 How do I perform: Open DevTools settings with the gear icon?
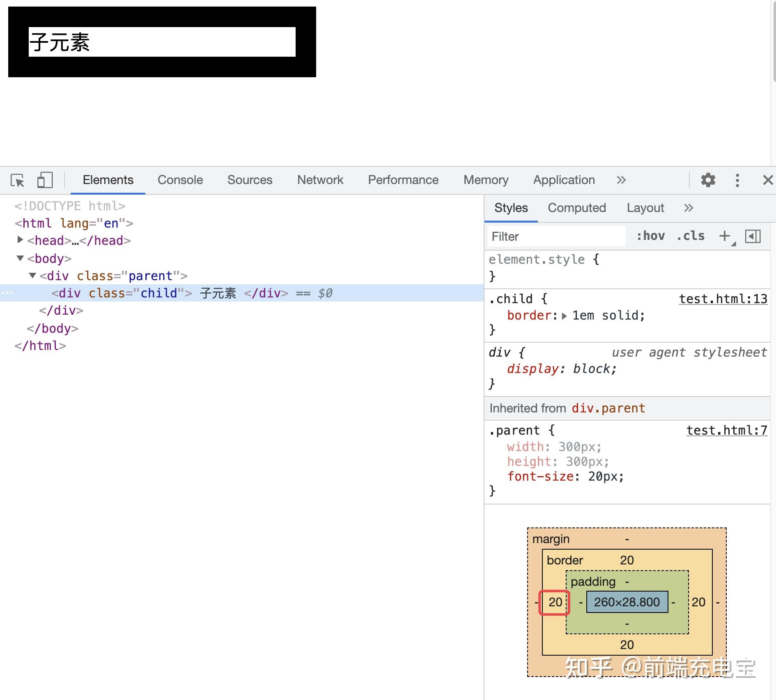(708, 180)
